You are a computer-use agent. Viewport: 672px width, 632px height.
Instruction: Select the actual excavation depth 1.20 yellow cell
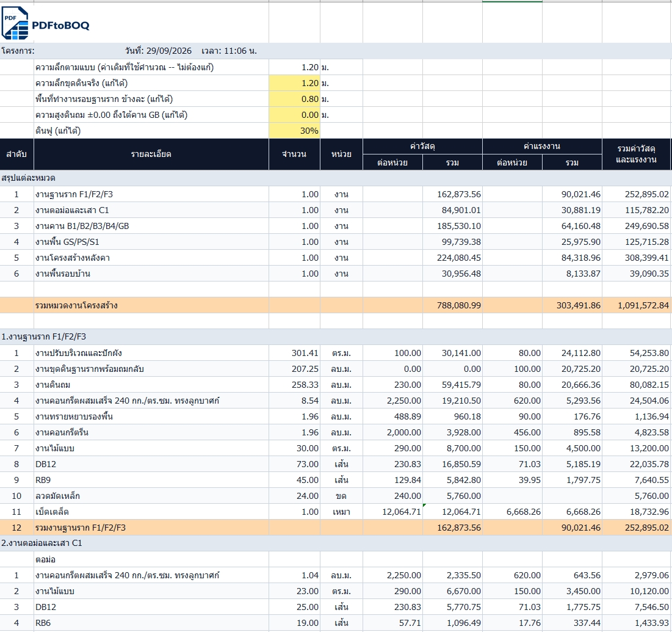tap(294, 83)
